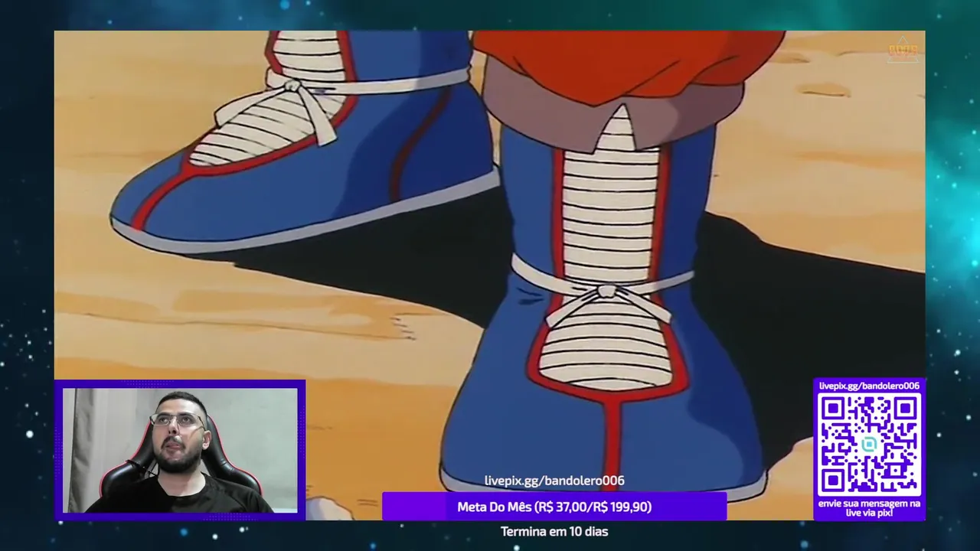Click the LivePix QR code
The image size is (980, 551).
[x=869, y=445]
